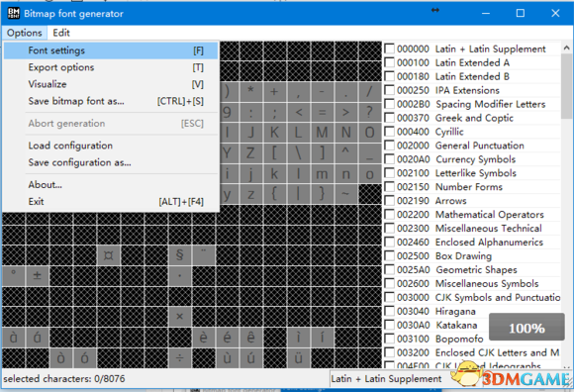Tick the Hiragana range checkbox
Image resolution: width=574 pixels, height=392 pixels.
coord(390,311)
